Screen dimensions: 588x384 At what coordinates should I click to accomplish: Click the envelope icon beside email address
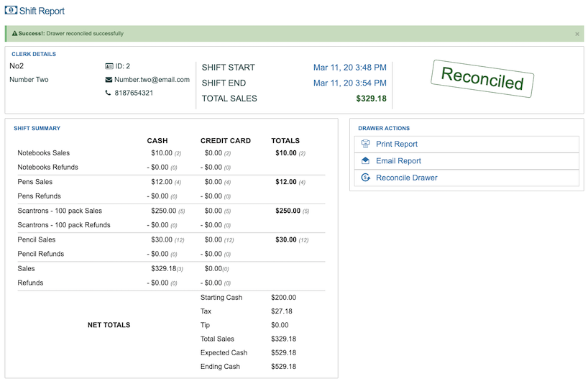tap(109, 80)
